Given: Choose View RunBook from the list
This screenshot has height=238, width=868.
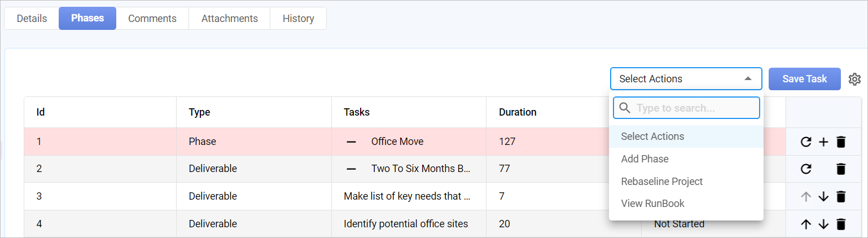Looking at the screenshot, I should click(652, 204).
